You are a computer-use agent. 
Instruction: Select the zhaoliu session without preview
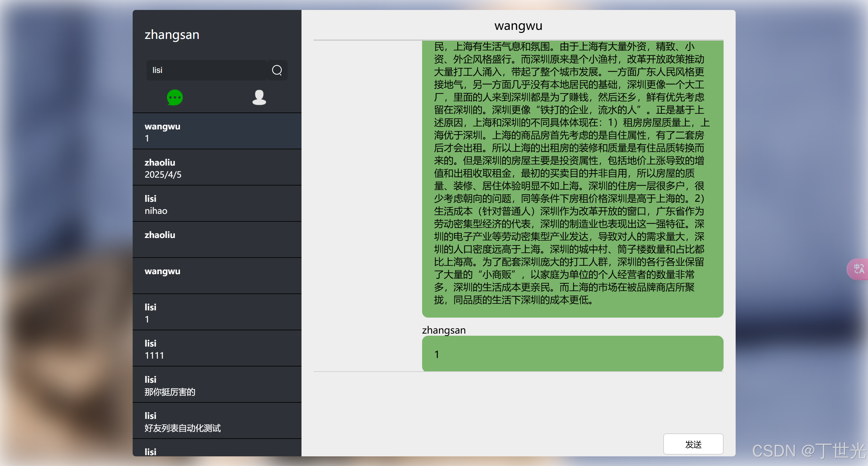217,240
